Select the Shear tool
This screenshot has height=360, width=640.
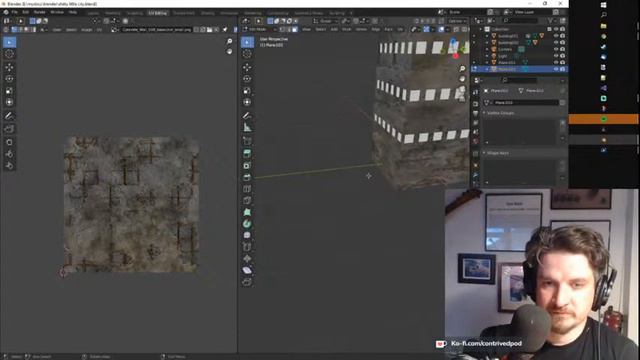pos(247,270)
